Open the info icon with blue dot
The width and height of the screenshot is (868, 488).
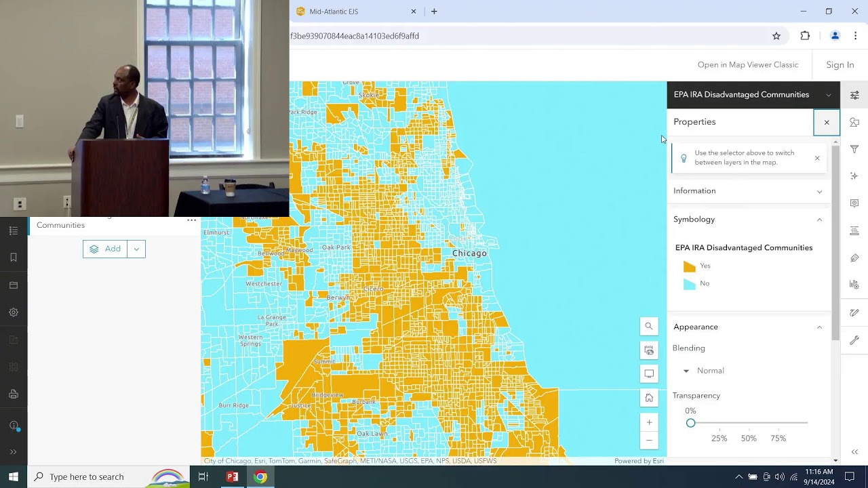[14, 426]
